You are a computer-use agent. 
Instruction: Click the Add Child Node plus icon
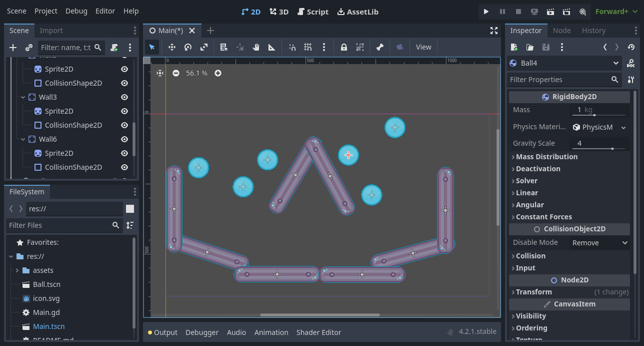point(12,48)
